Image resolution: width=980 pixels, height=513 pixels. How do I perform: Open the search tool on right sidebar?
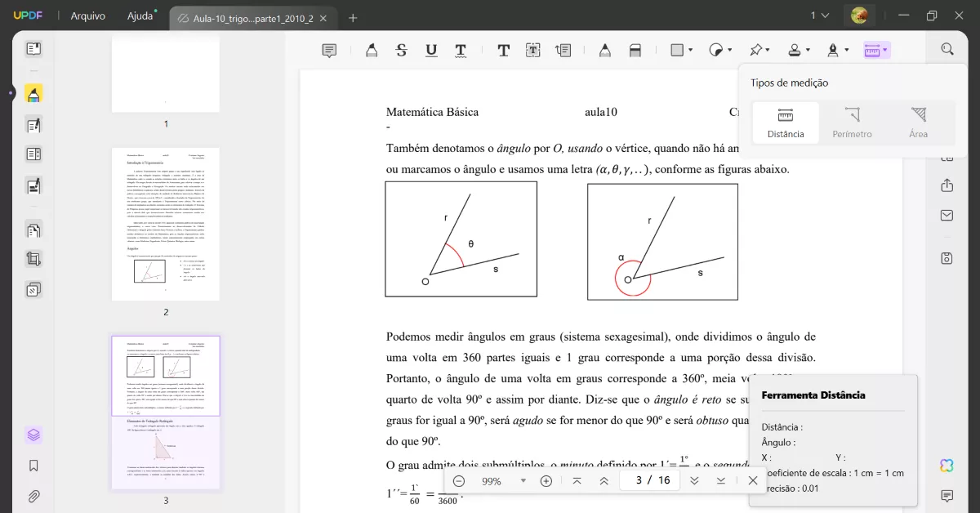pos(946,48)
